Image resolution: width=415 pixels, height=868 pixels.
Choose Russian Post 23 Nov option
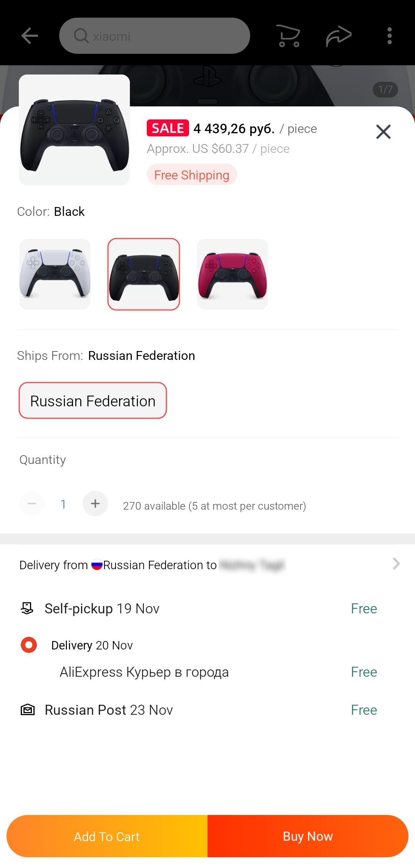point(109,710)
